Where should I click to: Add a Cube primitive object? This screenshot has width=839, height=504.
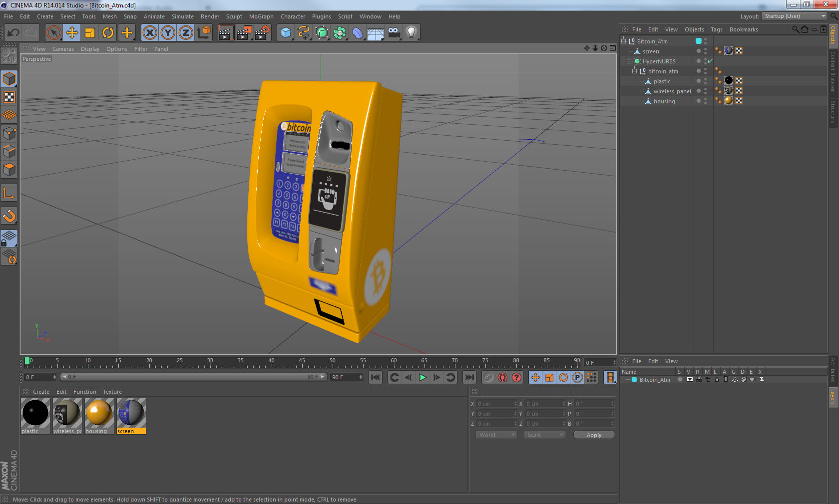[286, 33]
